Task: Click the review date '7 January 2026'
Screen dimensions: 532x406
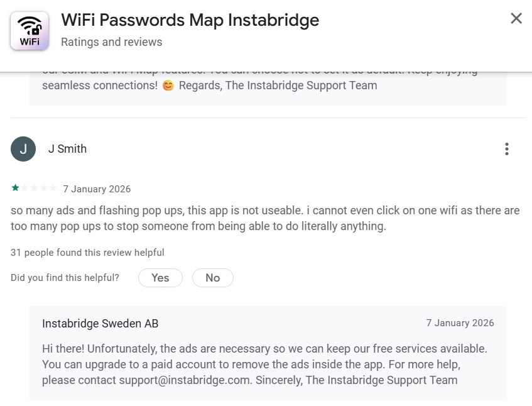Action: 97,189
